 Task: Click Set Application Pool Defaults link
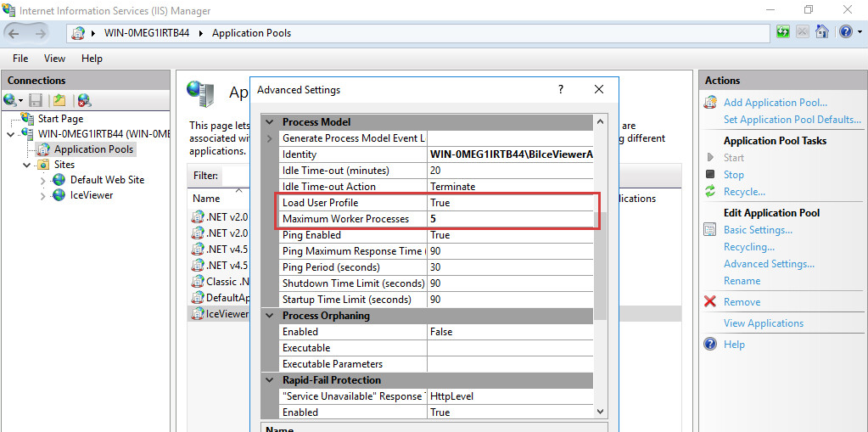792,120
